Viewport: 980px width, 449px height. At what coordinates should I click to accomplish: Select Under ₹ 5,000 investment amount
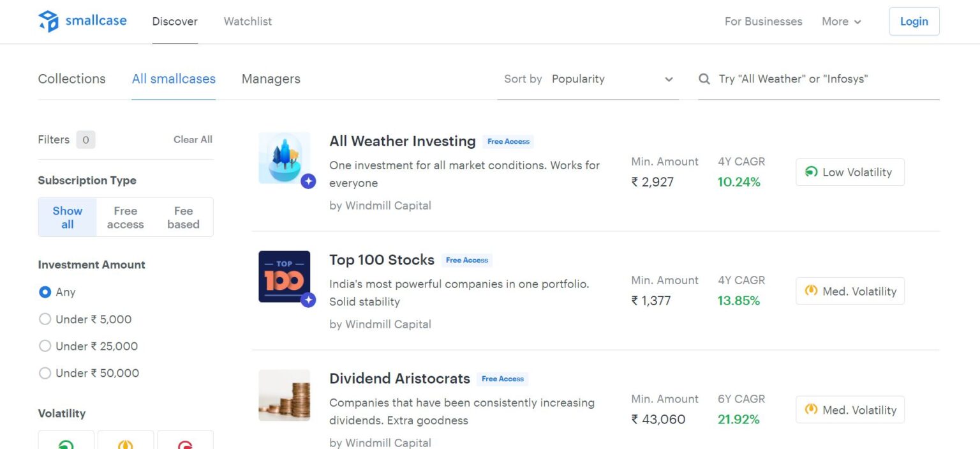[45, 319]
